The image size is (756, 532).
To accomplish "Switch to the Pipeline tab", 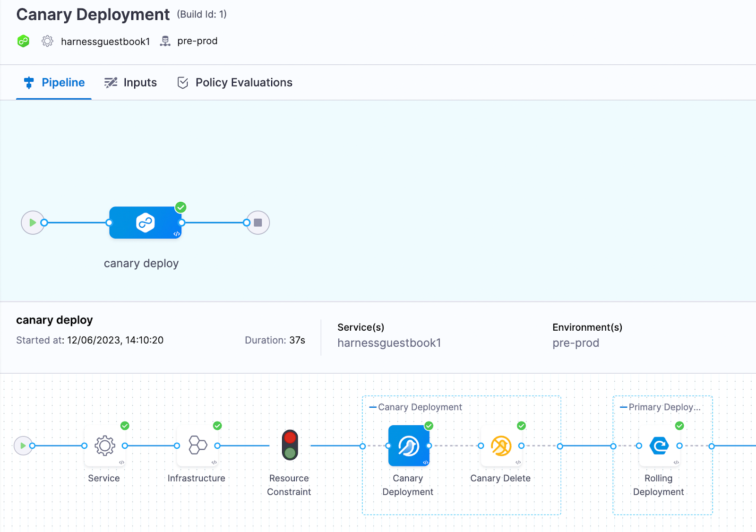I will (54, 83).
